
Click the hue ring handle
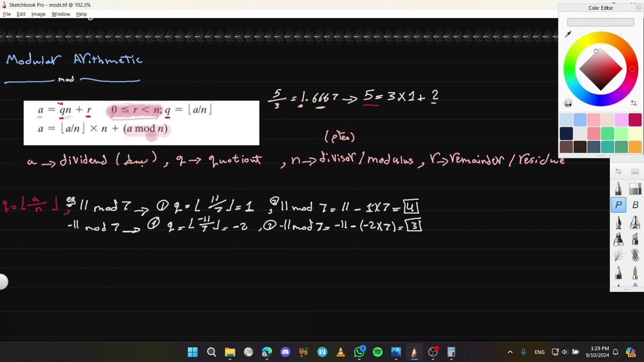click(632, 69)
